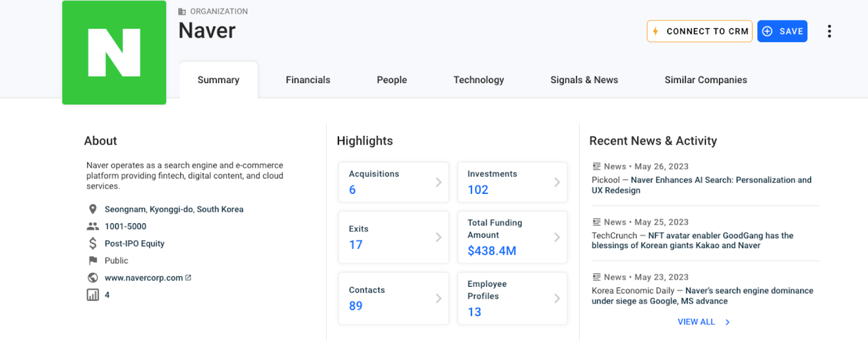Open the Financials tab
Viewport: 868px width, 353px height.
308,80
